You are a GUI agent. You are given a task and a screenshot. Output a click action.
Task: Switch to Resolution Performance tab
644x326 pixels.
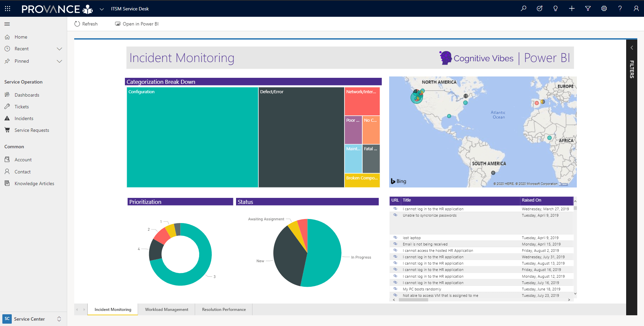[224, 310]
